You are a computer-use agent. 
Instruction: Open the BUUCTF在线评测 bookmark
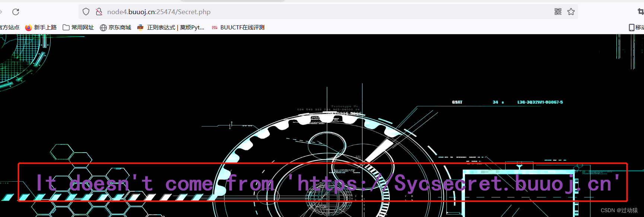[238, 28]
